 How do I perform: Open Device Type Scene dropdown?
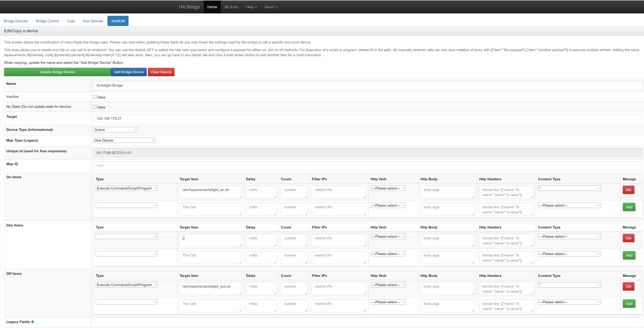[x=115, y=130]
